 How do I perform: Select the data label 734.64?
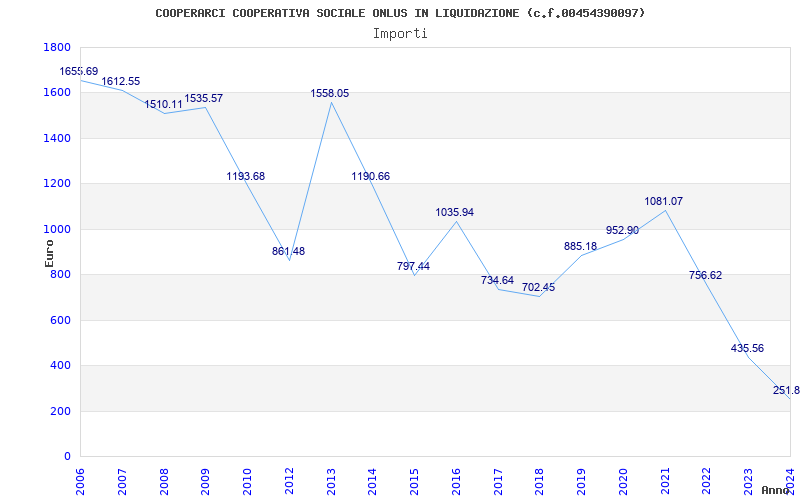coord(497,281)
